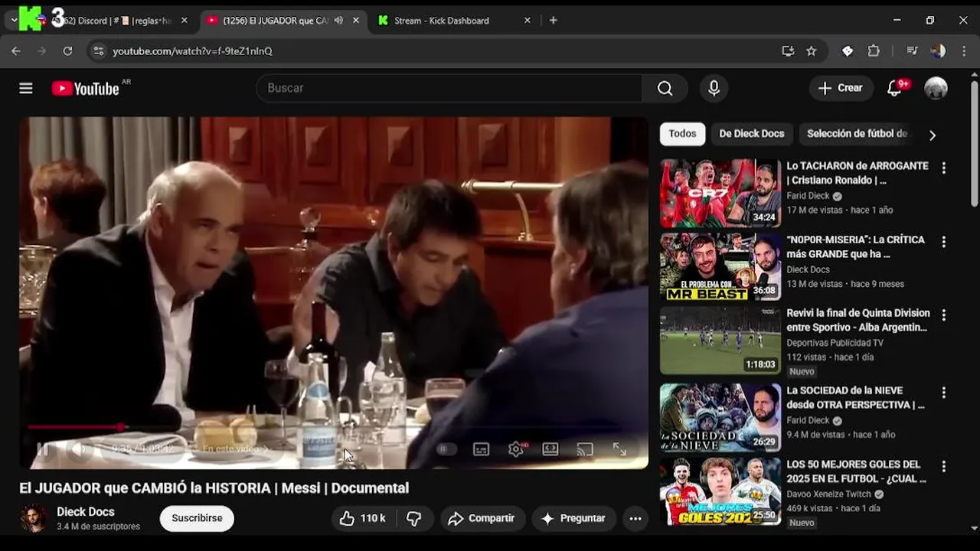The image size is (980, 551).
Task: Mute the video with the speaker icon
Action: [79, 449]
